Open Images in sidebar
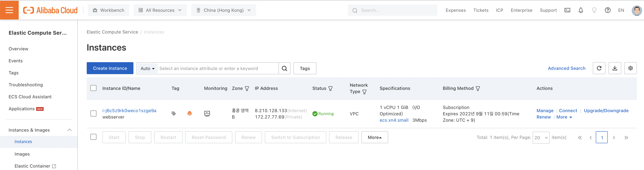 (x=22, y=154)
